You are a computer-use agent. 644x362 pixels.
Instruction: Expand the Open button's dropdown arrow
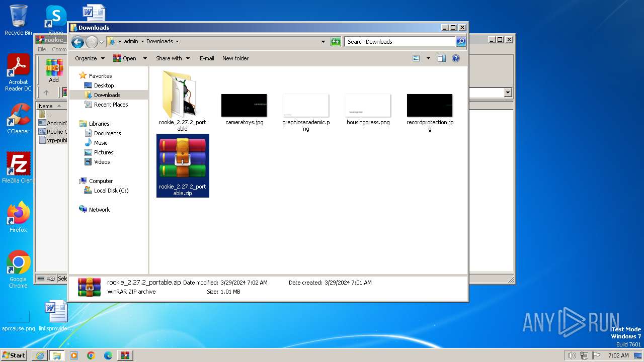(x=145, y=58)
